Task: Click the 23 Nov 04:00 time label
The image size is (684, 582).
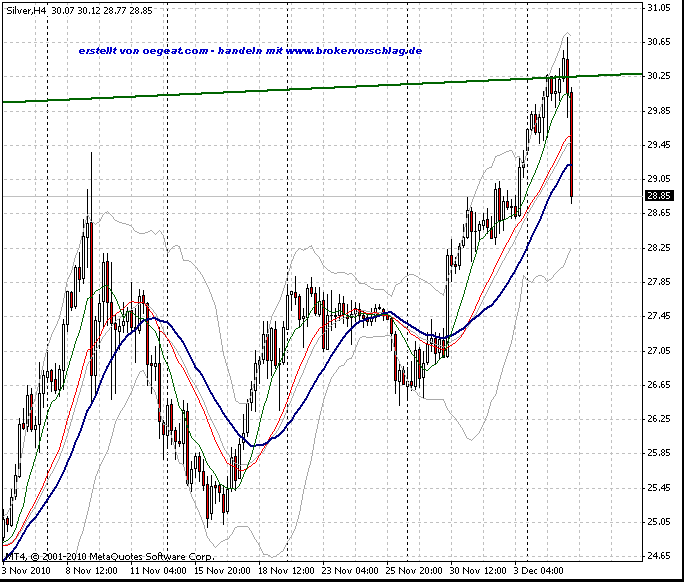Action: (350, 571)
